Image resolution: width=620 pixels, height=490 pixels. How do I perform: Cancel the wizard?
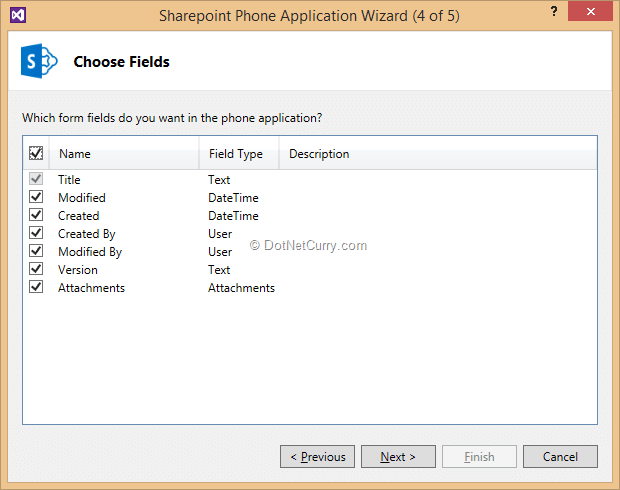(x=560, y=457)
